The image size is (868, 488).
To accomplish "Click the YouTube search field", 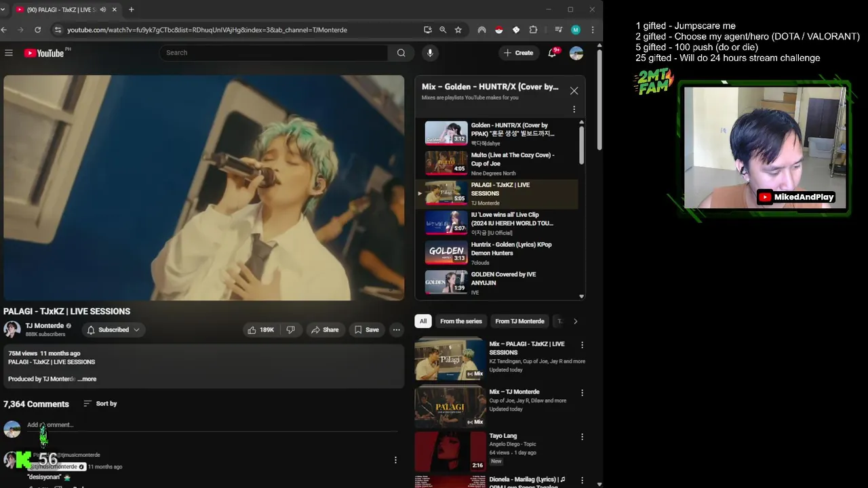I will click(x=273, y=53).
